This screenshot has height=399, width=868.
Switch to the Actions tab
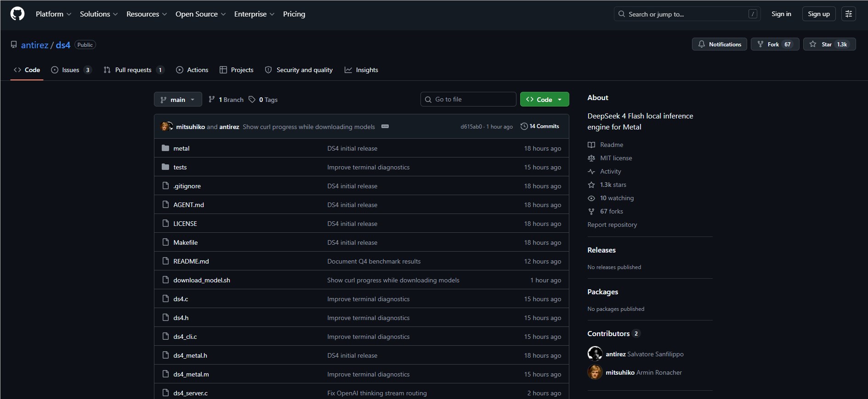192,70
